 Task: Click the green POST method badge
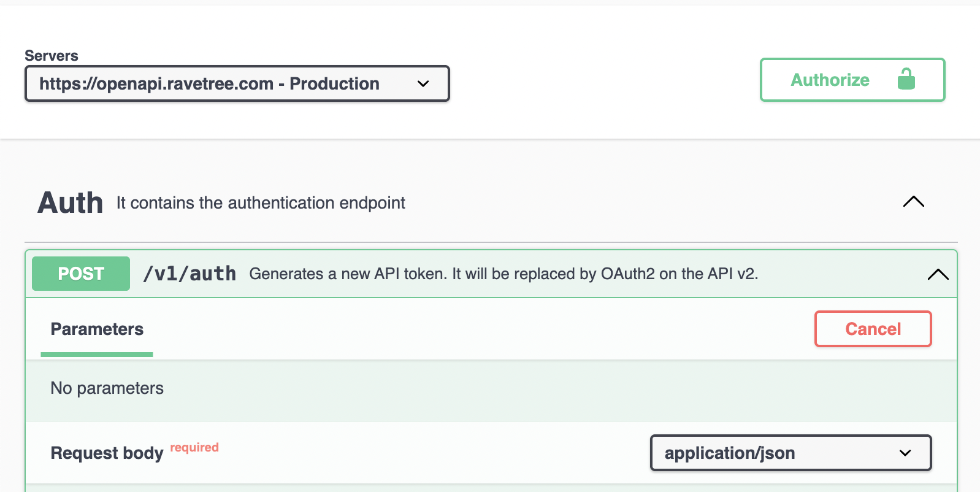click(x=81, y=274)
